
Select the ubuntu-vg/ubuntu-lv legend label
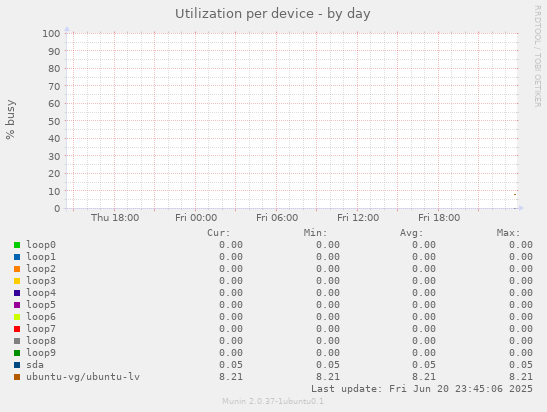pyautogui.click(x=83, y=377)
